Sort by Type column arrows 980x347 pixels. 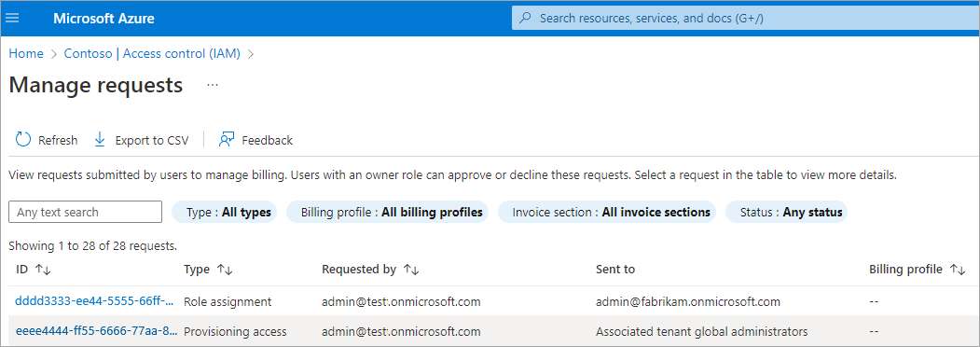click(225, 270)
